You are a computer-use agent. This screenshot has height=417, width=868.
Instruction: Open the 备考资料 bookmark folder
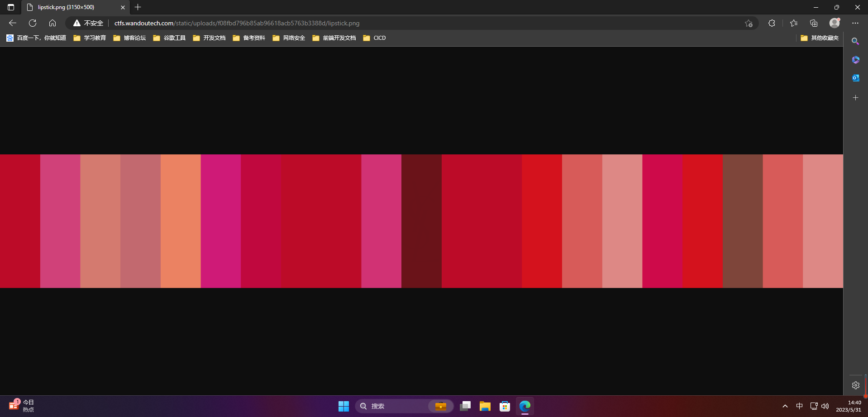(x=249, y=38)
